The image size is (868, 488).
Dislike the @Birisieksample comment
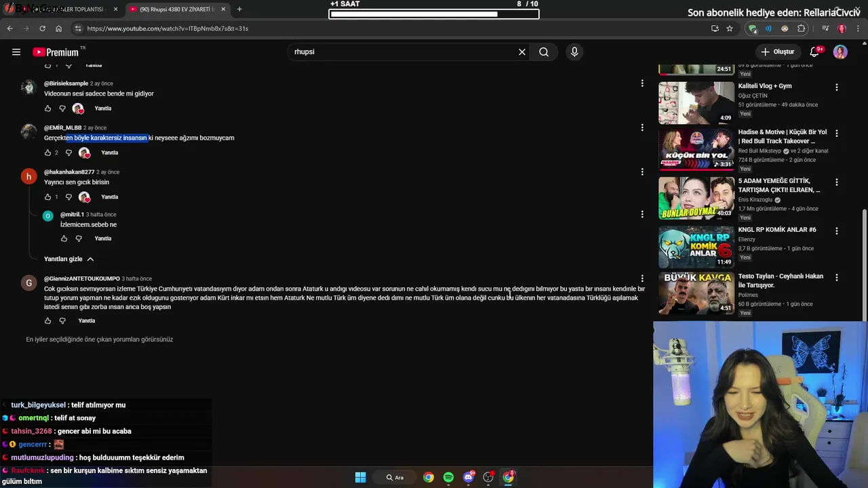(x=62, y=108)
